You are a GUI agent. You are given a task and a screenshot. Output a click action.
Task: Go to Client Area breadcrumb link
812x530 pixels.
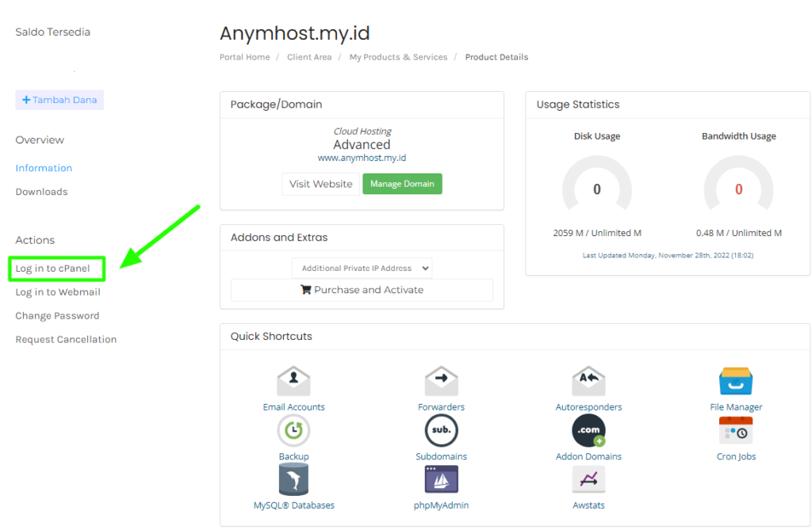309,57
